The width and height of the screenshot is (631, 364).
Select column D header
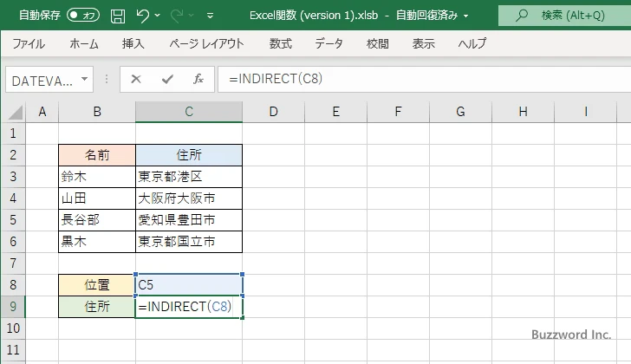pyautogui.click(x=273, y=112)
